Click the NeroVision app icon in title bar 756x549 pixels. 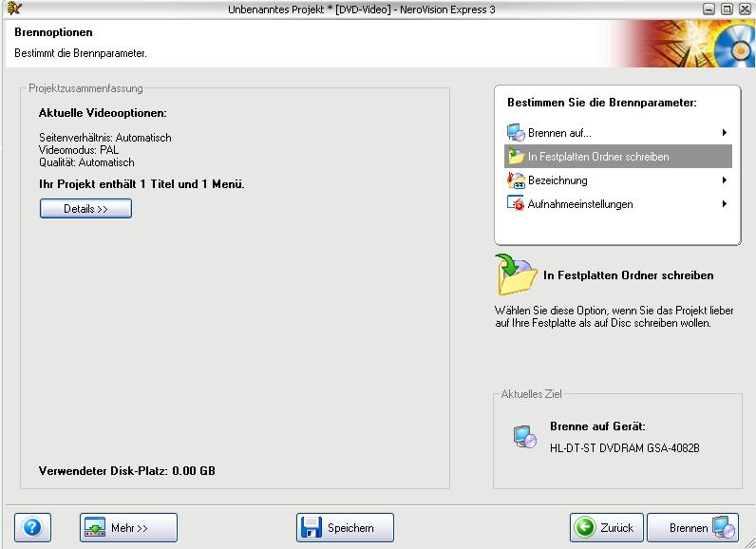point(14,9)
